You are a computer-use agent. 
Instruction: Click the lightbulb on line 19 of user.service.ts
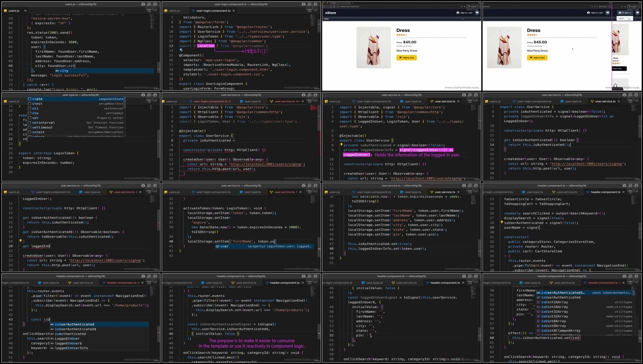pyautogui.click(x=20, y=241)
